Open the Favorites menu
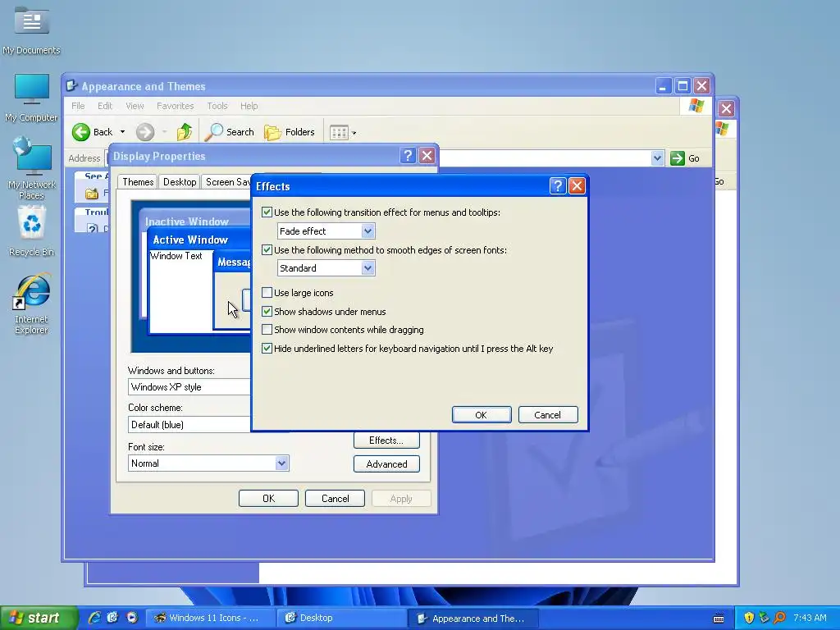Image resolution: width=840 pixels, height=630 pixels. pyautogui.click(x=176, y=106)
